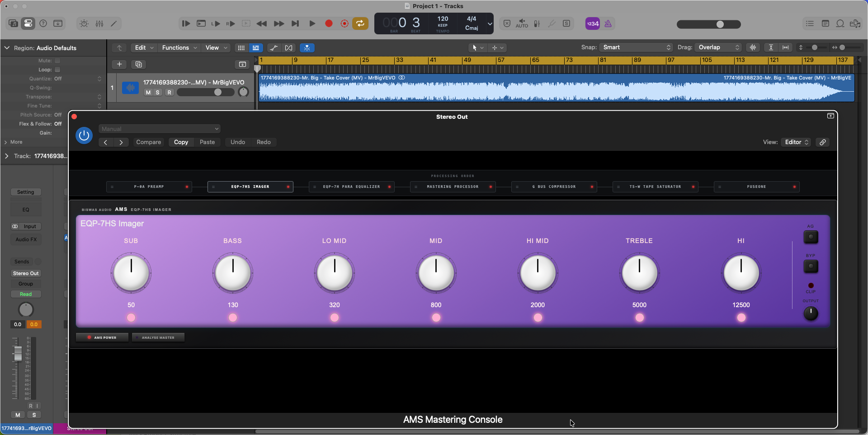Click the ANALYSE MASTER button

pyautogui.click(x=158, y=337)
